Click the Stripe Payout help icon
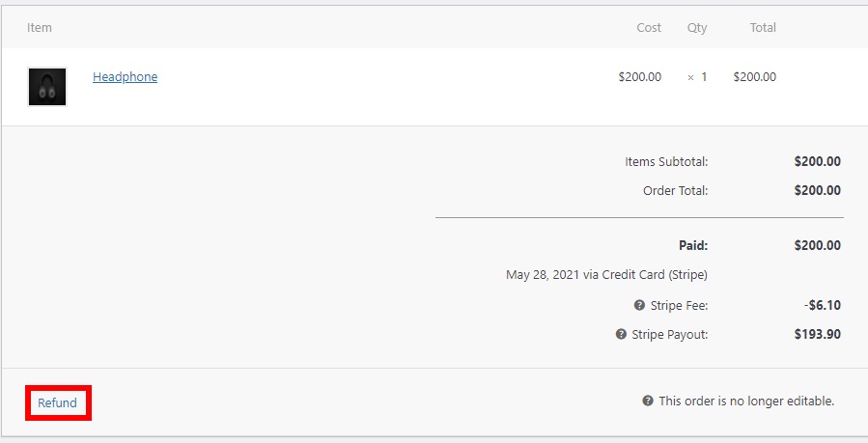Image resolution: width=868 pixels, height=443 pixels. [x=621, y=335]
